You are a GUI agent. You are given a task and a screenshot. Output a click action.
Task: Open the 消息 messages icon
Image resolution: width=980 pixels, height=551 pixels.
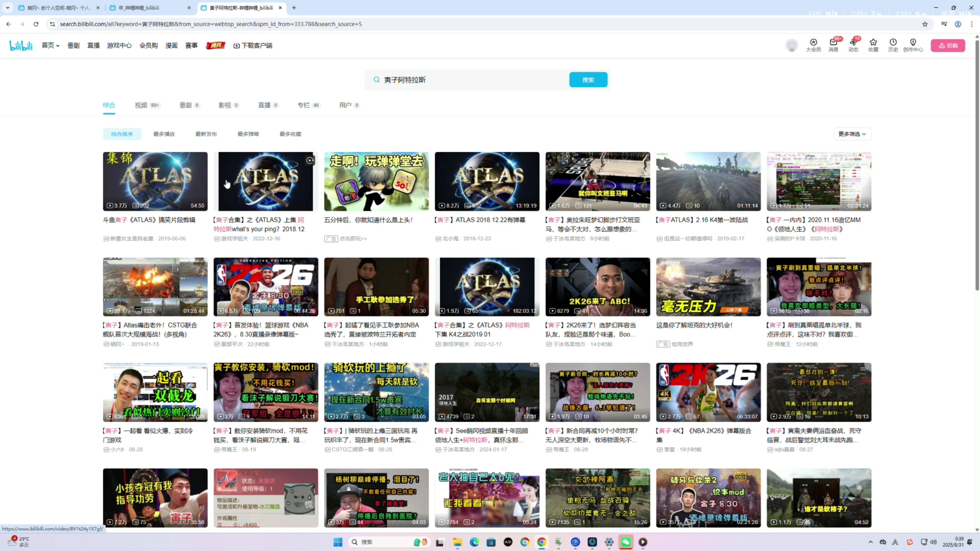[833, 45]
